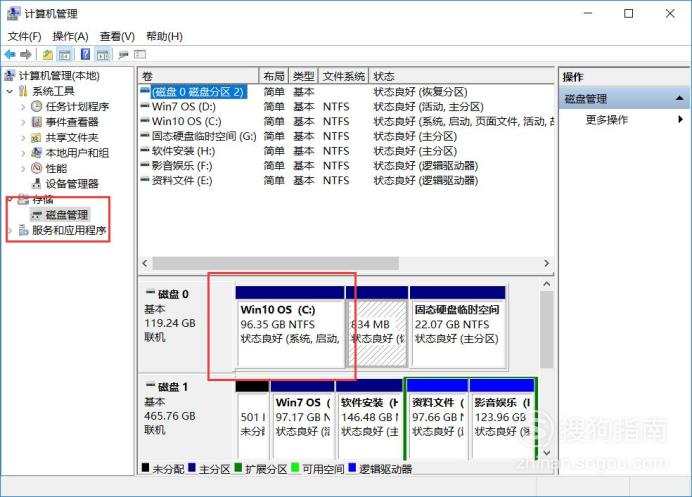Expand the 性能 node arrow
Screen dimensions: 692x497
23,169
